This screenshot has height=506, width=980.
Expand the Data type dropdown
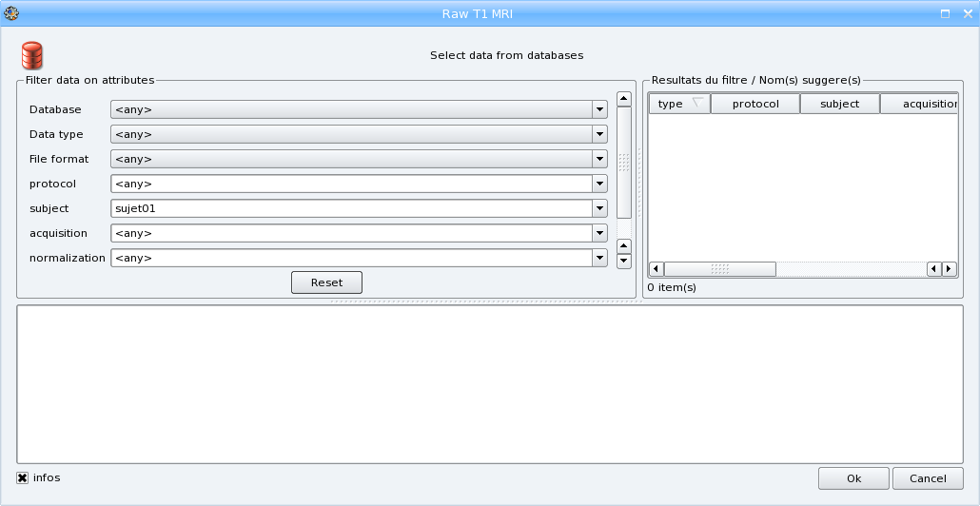click(x=599, y=134)
